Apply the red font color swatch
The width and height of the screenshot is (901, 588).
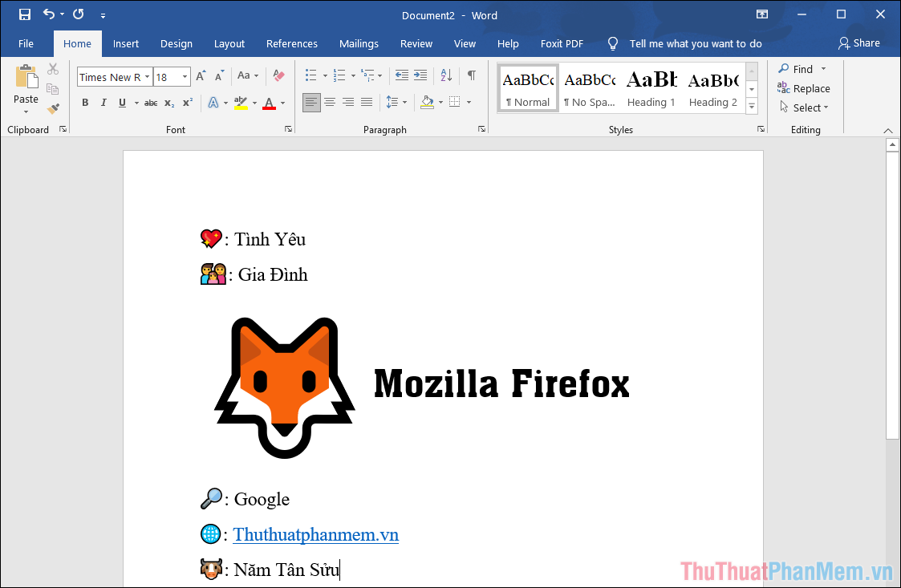click(x=268, y=103)
